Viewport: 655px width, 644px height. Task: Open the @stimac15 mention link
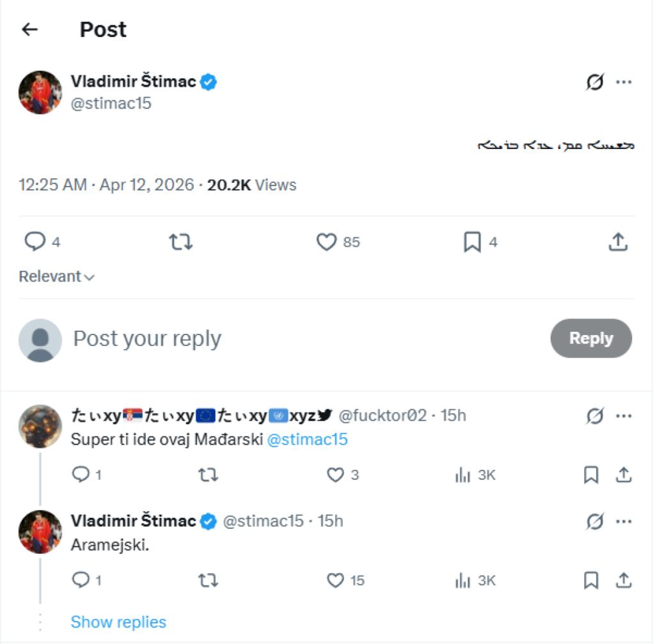click(307, 439)
